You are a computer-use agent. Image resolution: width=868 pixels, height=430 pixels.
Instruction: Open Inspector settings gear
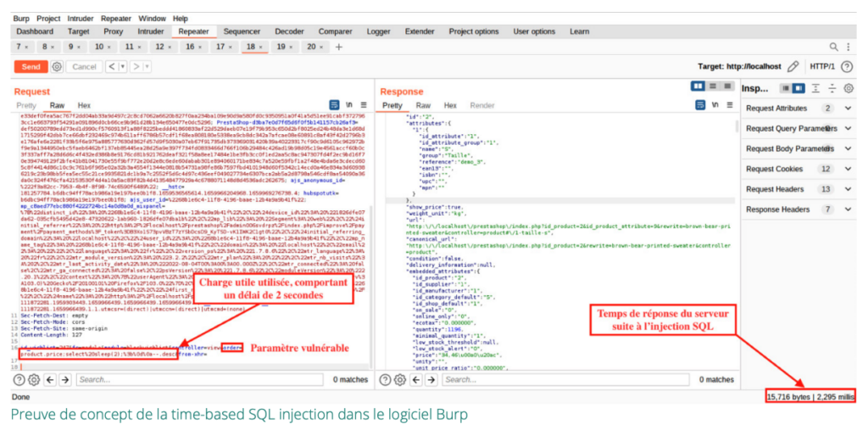(849, 88)
